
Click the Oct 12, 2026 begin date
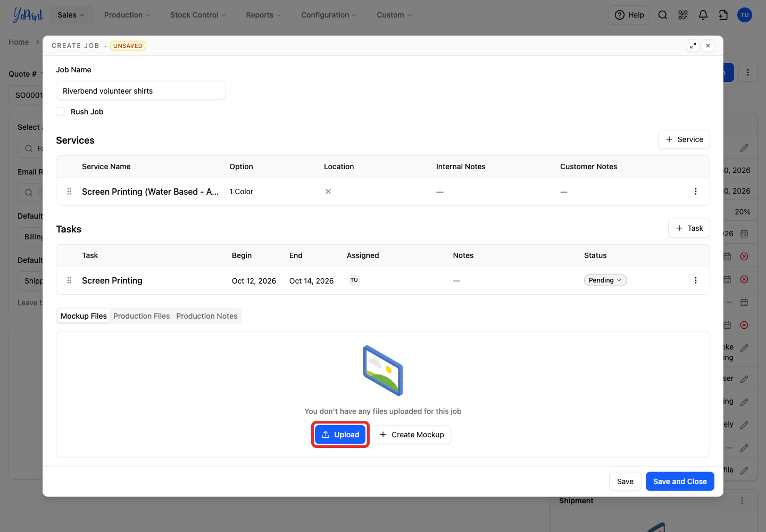(254, 281)
